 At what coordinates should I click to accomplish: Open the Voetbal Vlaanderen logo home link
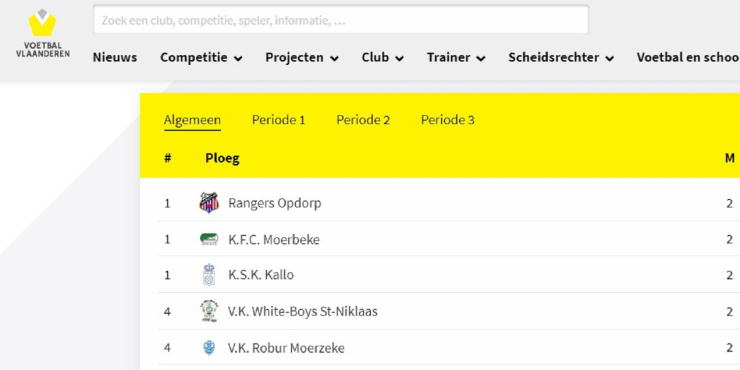pos(42,33)
